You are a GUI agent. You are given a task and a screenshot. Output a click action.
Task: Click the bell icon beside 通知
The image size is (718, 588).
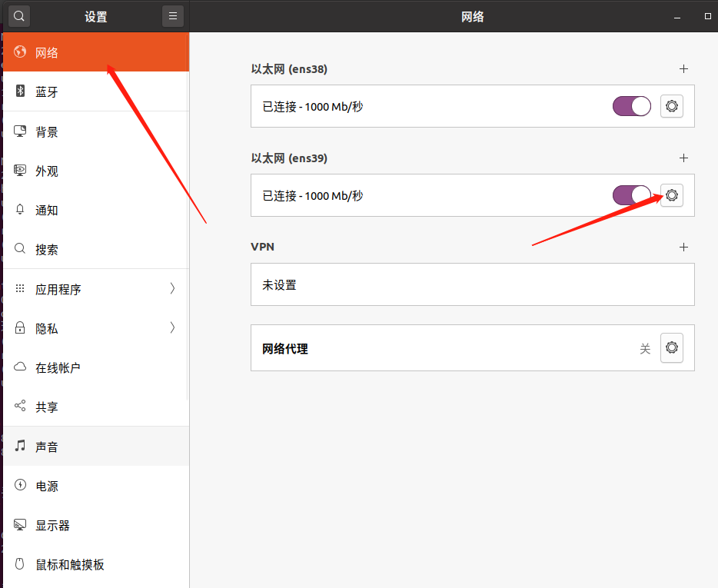[20, 210]
